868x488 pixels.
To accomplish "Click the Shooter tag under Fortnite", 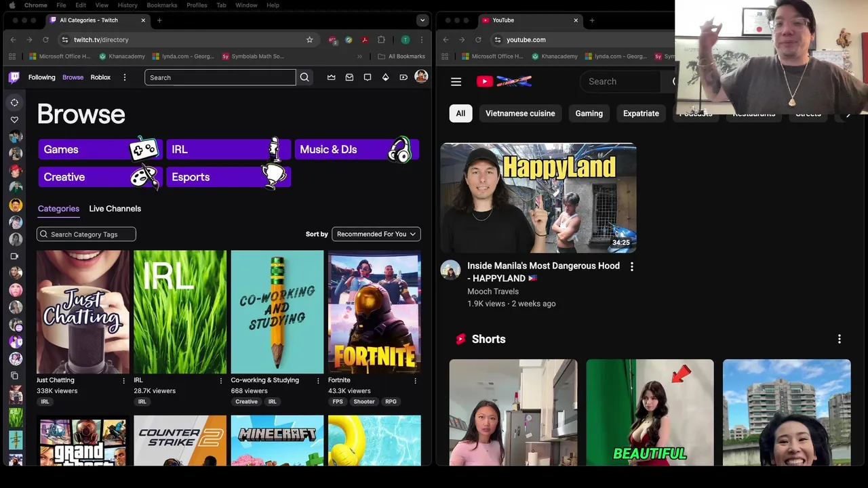I will 364,402.
